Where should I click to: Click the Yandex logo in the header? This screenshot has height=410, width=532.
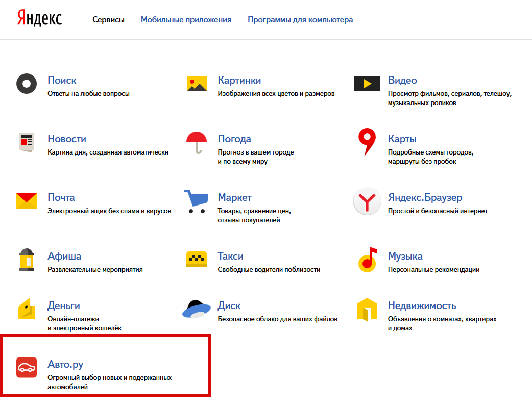pos(39,19)
